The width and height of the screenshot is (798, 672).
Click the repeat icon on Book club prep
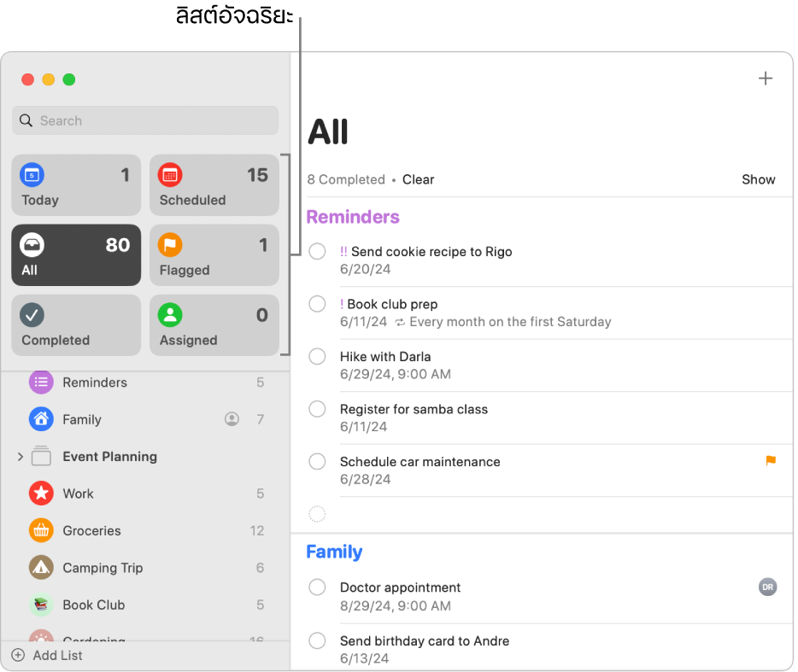[x=400, y=323]
